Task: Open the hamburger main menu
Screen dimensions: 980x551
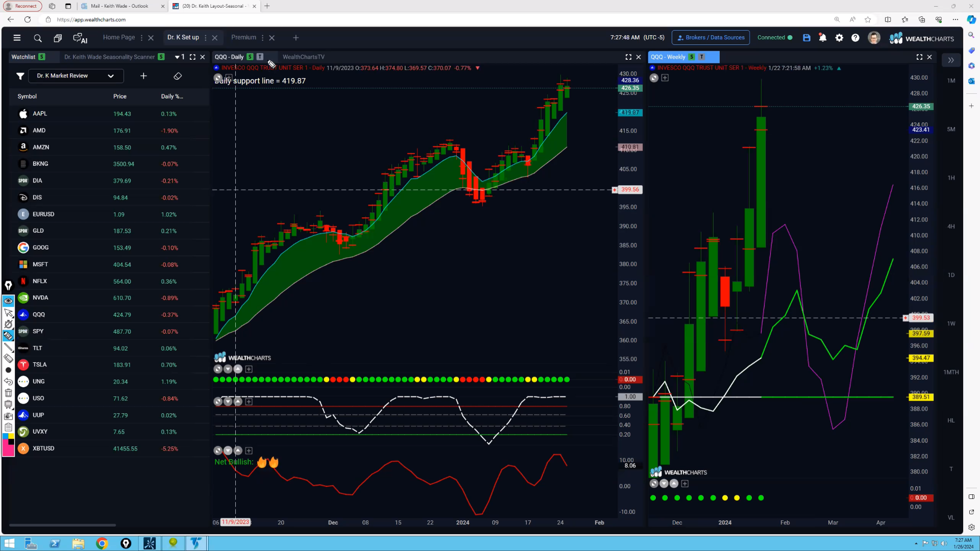Action: pyautogui.click(x=17, y=38)
